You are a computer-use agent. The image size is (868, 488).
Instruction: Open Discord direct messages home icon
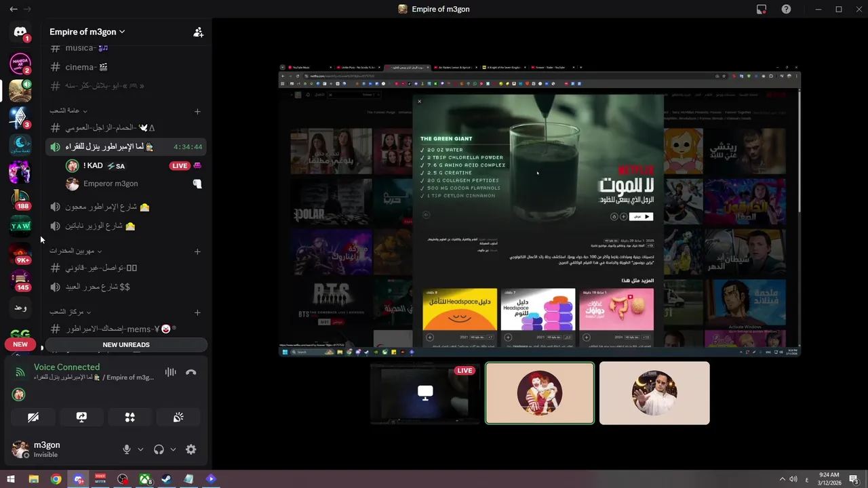pos(20,32)
